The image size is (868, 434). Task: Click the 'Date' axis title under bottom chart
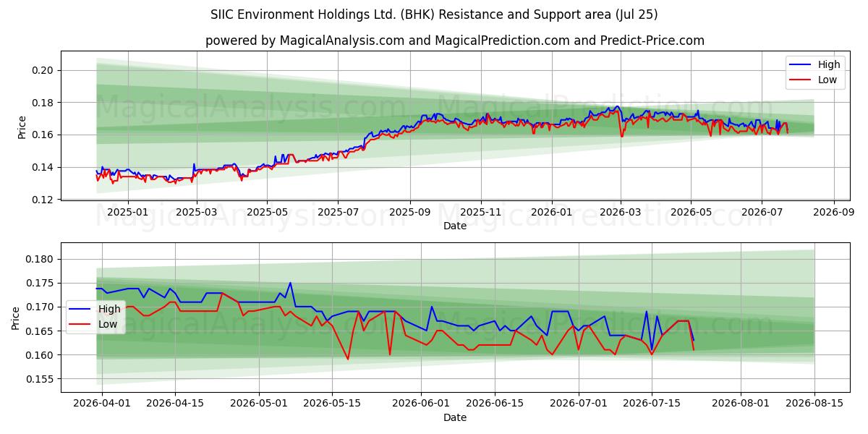coord(455,417)
